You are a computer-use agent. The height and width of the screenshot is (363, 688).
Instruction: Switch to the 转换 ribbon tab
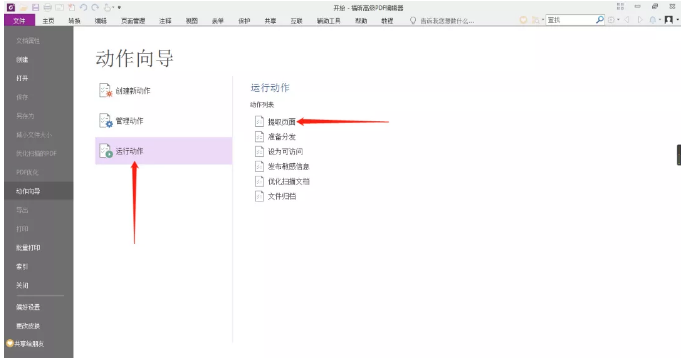74,21
